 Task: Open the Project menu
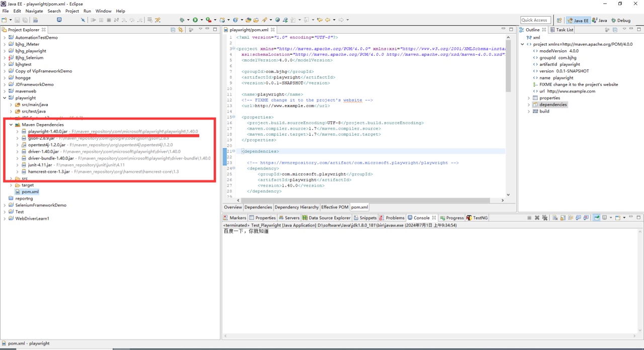tap(72, 11)
